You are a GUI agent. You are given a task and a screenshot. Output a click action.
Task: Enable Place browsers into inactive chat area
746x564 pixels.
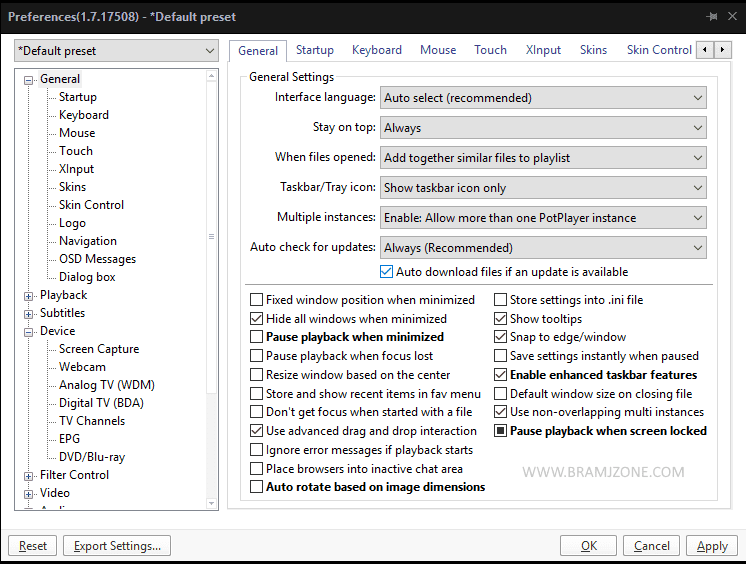[256, 469]
